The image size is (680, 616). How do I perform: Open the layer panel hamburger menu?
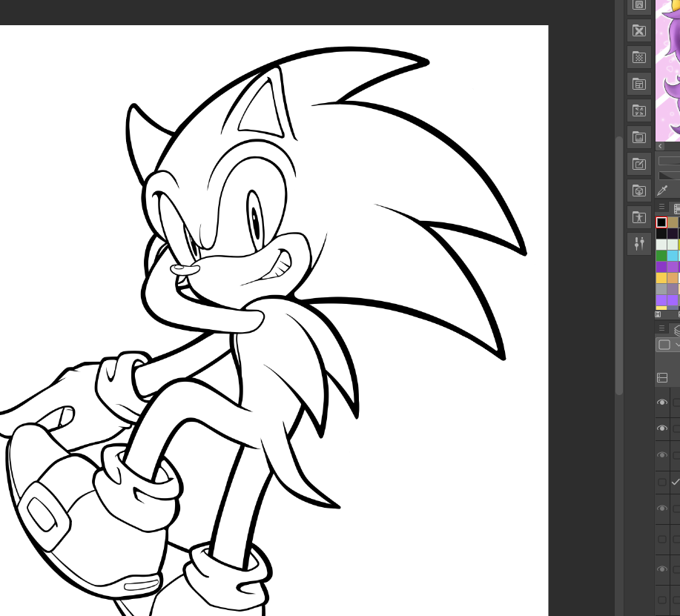coord(661,328)
